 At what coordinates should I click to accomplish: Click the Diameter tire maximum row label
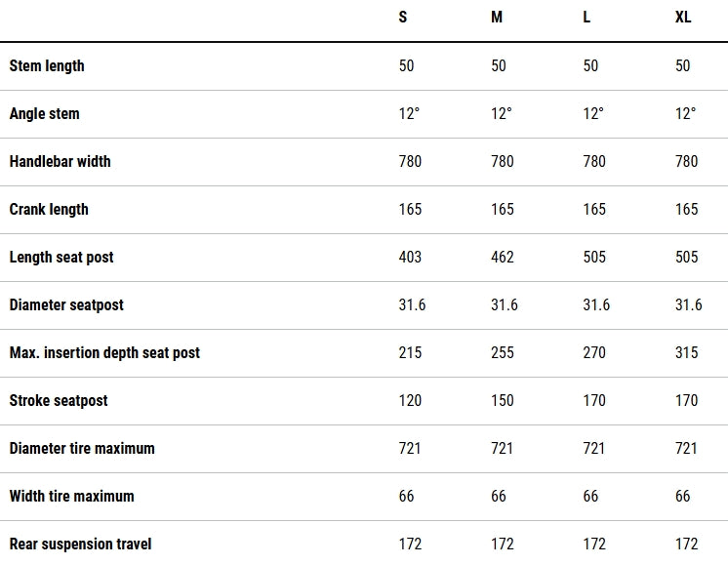click(x=82, y=448)
